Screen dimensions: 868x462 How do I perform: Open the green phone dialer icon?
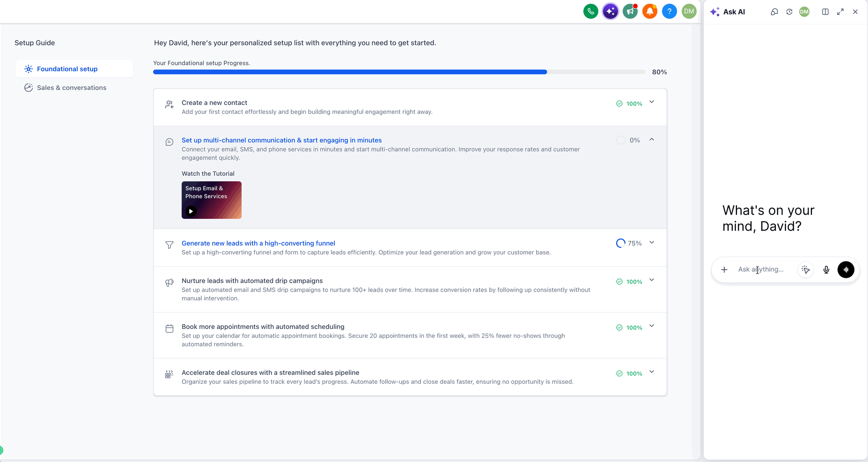(x=590, y=11)
